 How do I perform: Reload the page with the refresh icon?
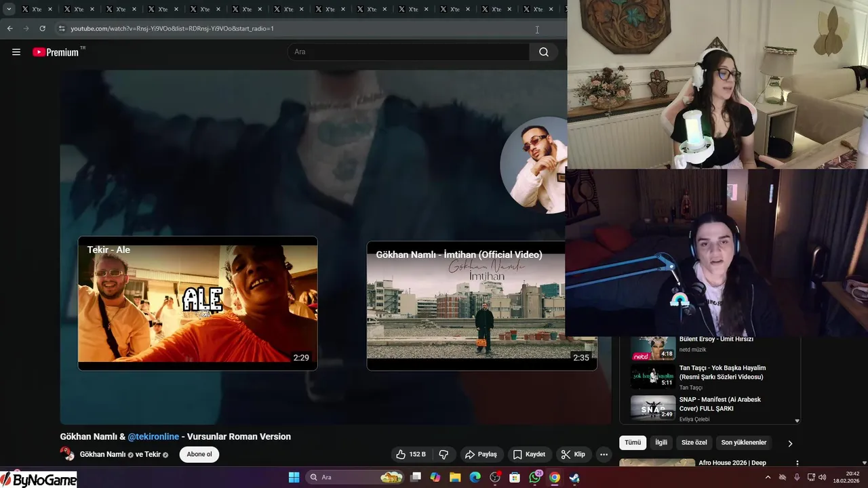pos(42,28)
